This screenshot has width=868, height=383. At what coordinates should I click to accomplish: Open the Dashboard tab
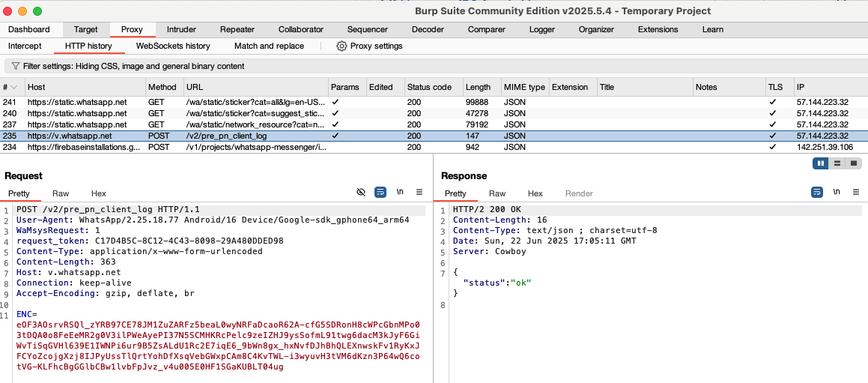click(28, 29)
